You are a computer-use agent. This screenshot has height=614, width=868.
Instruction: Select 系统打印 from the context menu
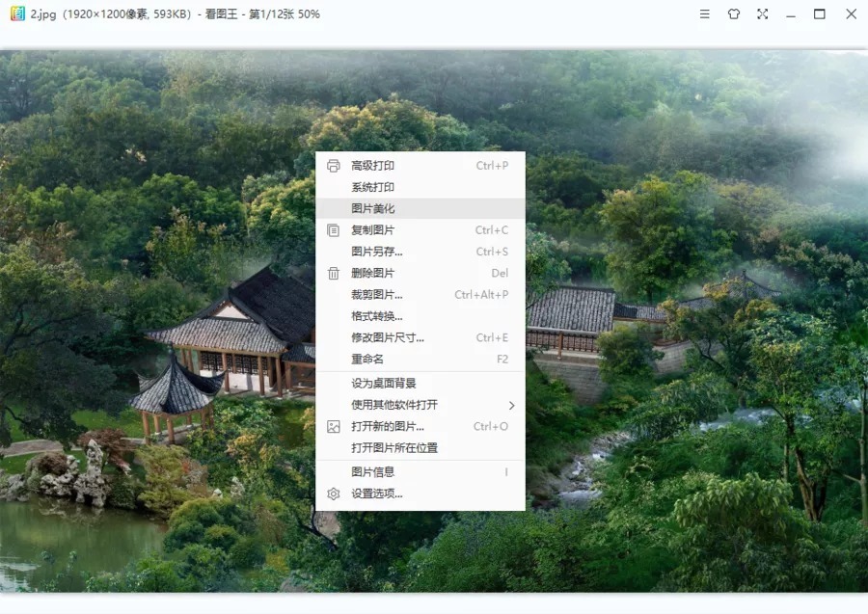pos(372,187)
